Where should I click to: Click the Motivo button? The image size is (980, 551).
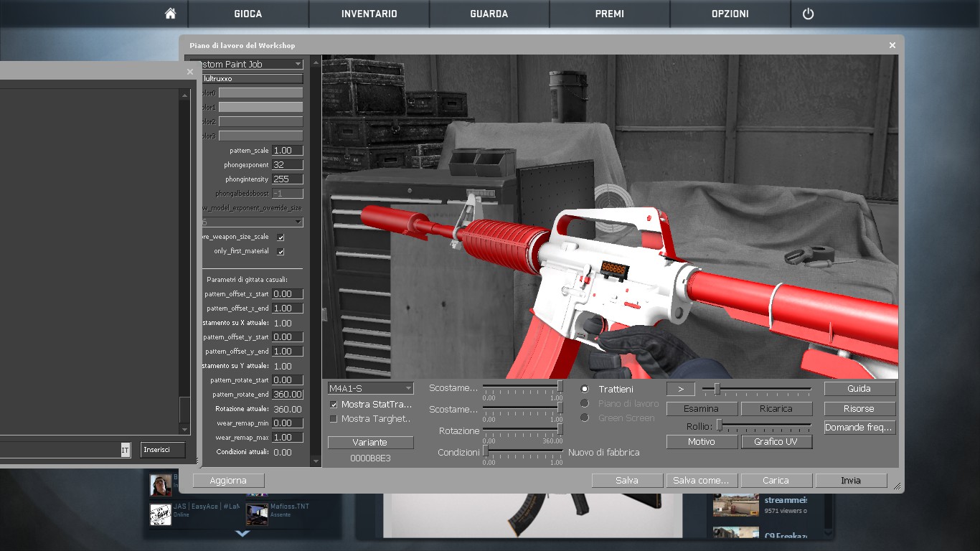coord(702,442)
